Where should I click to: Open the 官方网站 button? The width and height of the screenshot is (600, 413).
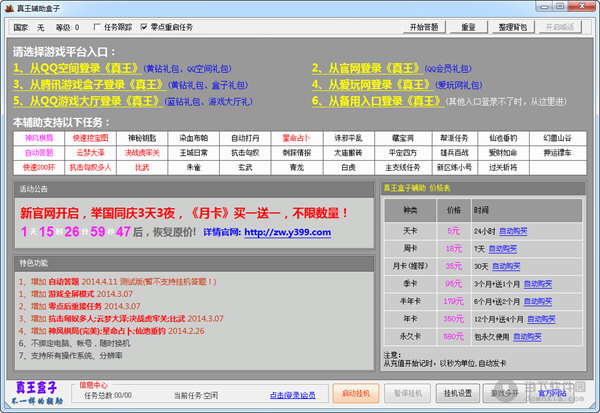coord(551,393)
